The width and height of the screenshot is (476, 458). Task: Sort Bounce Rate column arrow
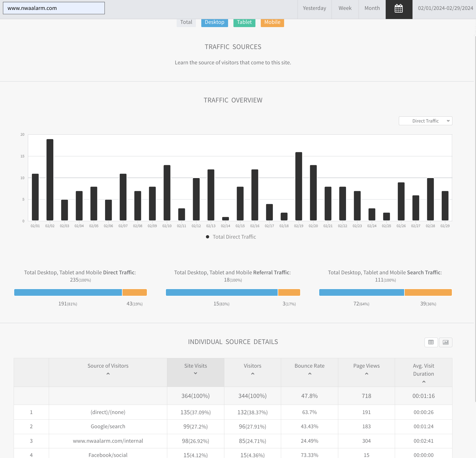click(310, 374)
